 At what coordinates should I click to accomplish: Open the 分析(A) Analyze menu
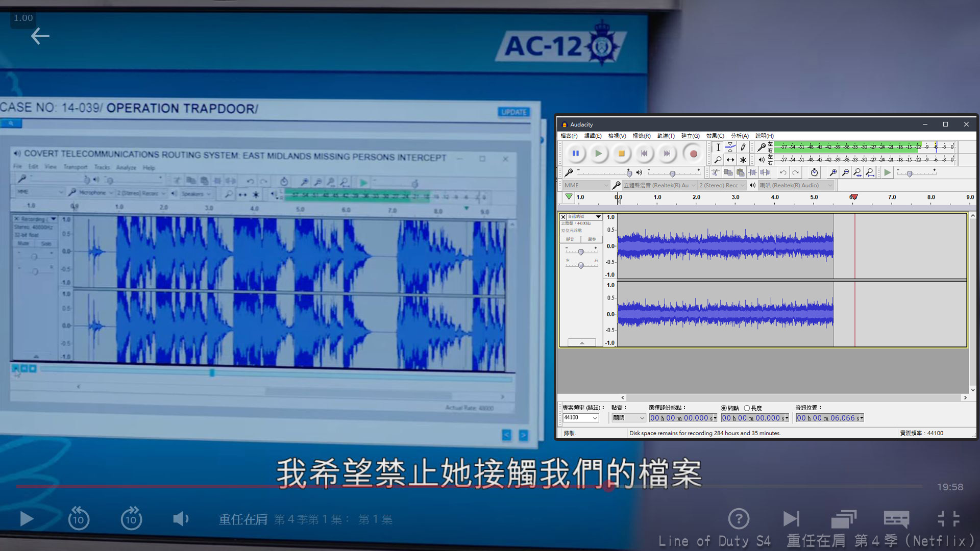pos(740,136)
